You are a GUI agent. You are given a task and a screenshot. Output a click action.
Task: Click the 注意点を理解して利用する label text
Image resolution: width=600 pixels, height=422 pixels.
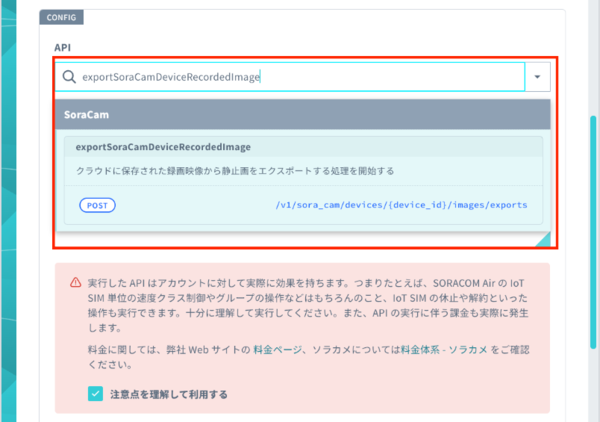tap(169, 394)
